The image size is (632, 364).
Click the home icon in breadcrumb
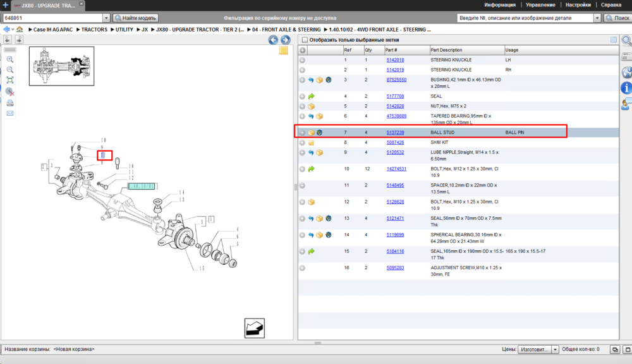point(20,30)
